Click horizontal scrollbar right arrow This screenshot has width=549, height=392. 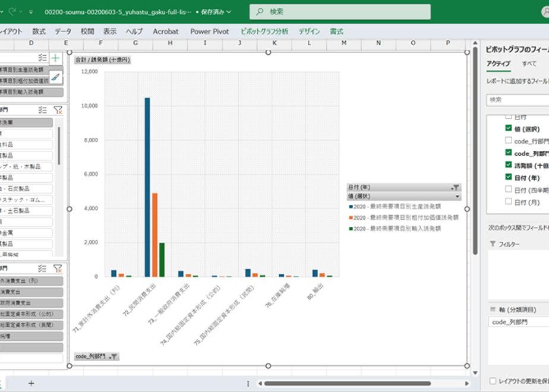[467, 384]
